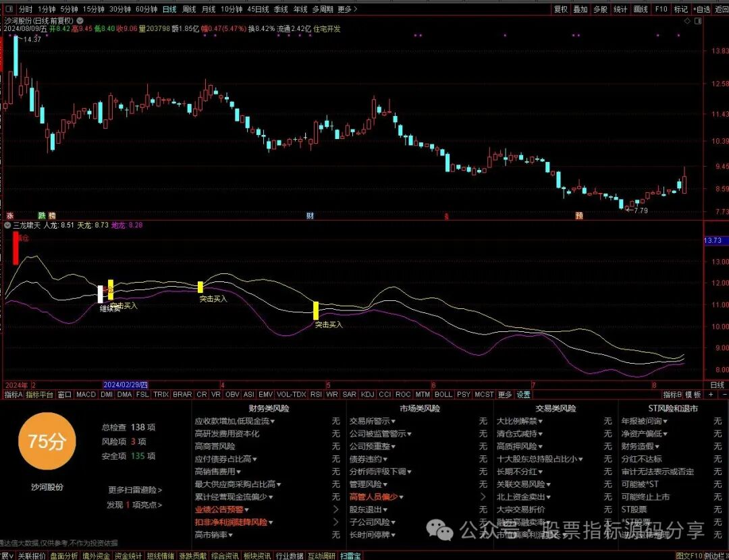Expand 更多 indicators in indicator bar
729x560 pixels.
click(505, 394)
